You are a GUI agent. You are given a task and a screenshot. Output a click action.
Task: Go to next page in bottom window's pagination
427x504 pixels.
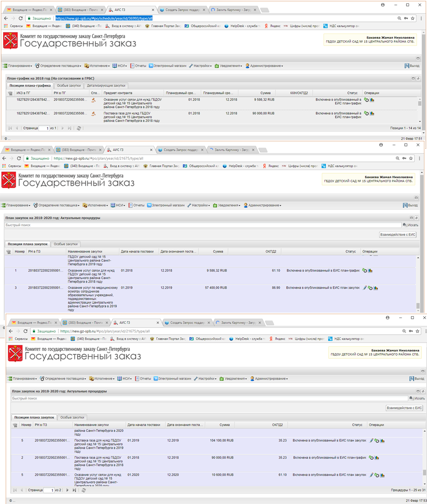point(67,490)
